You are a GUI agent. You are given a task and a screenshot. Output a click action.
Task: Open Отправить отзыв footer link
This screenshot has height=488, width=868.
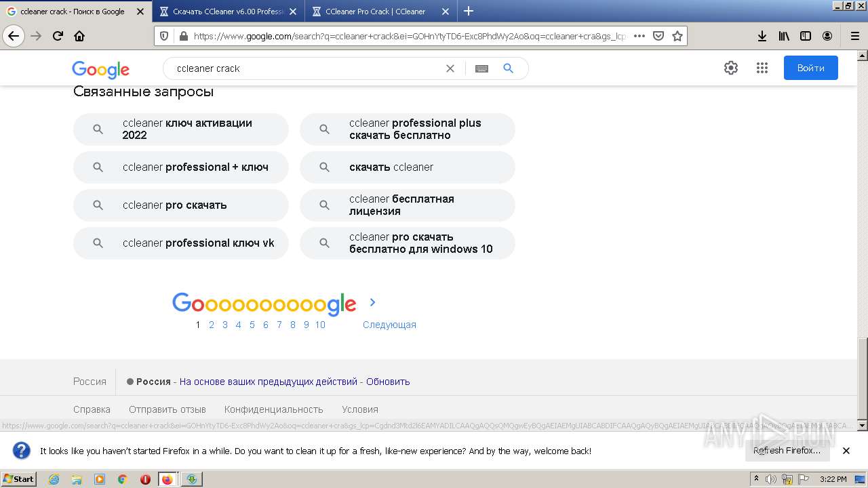(x=167, y=409)
